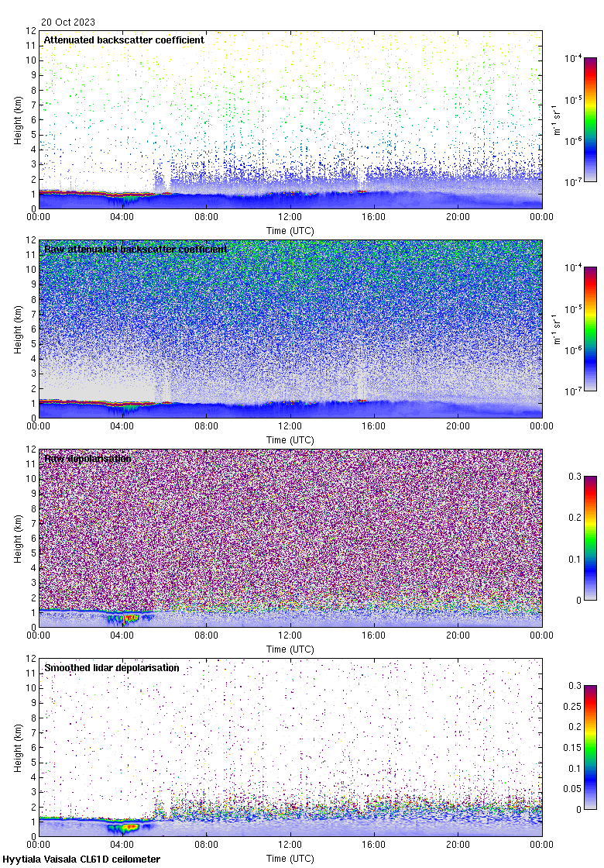Image resolution: width=604 pixels, height=868 pixels.
Task: Click 'Height (km)' axis label of top plot
Action: (x=18, y=119)
